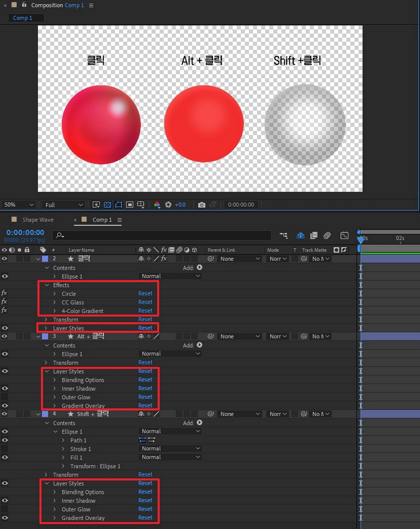The width and height of the screenshot is (420, 529).
Task: Toggle the mask and shape path visibility
Action: [x=118, y=205]
